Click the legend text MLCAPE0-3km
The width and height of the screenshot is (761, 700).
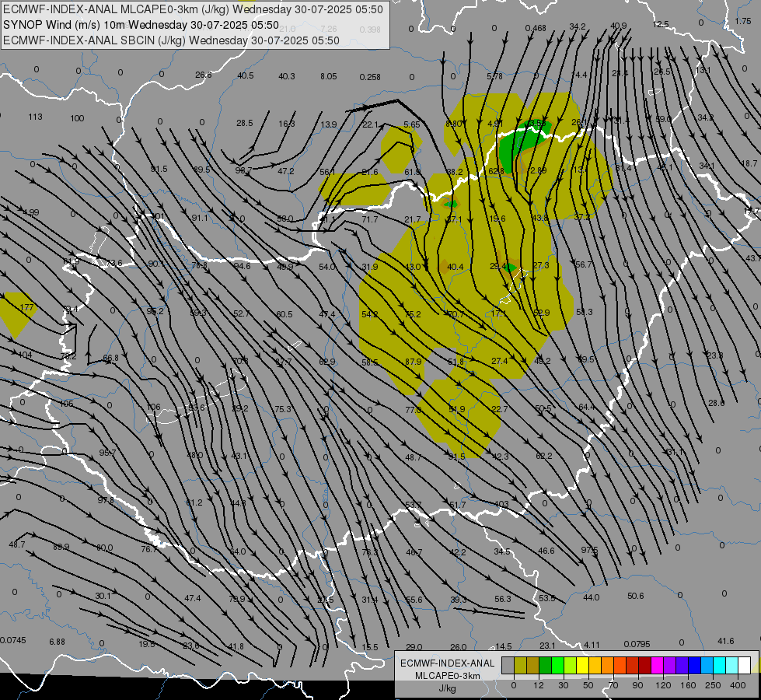coord(448,676)
